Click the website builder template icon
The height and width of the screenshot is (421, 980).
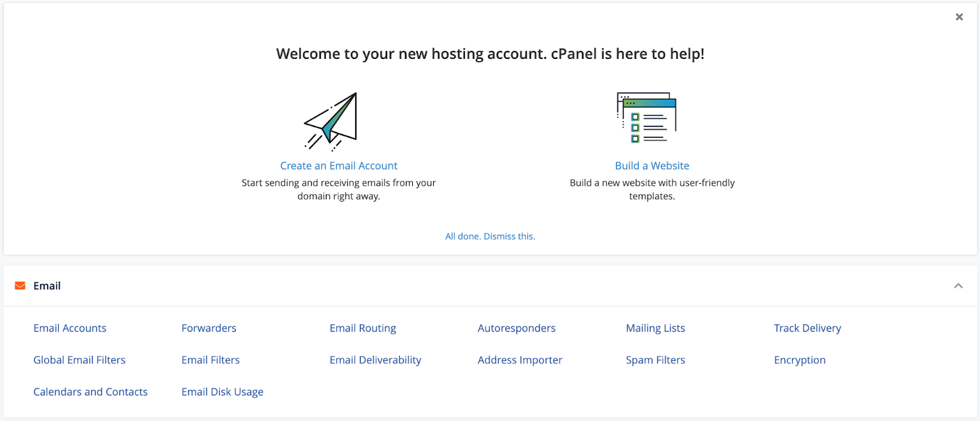(647, 118)
